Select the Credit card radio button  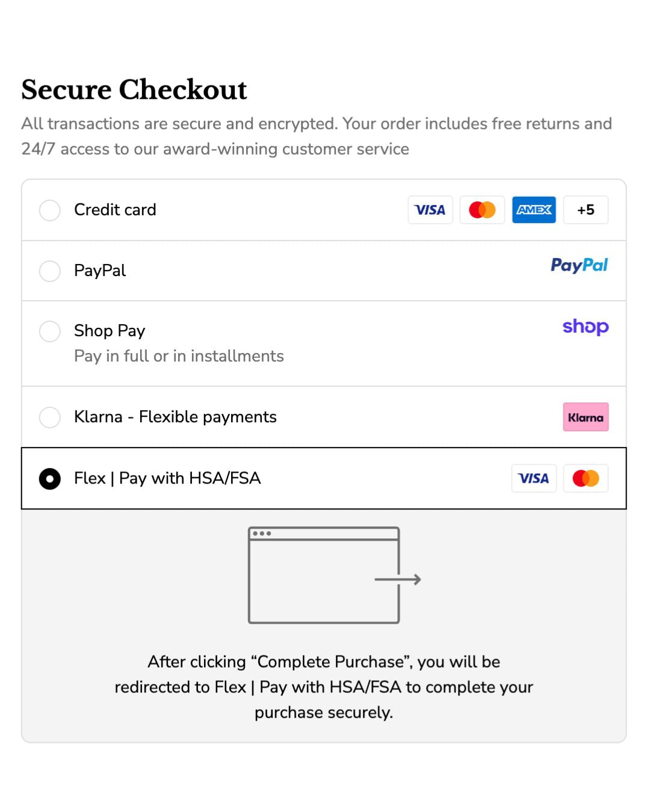tap(50, 211)
